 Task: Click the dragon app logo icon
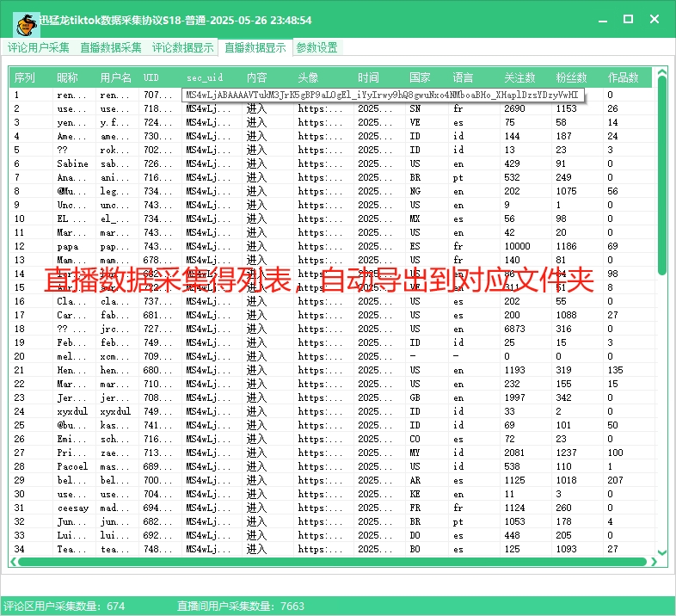coord(27,25)
